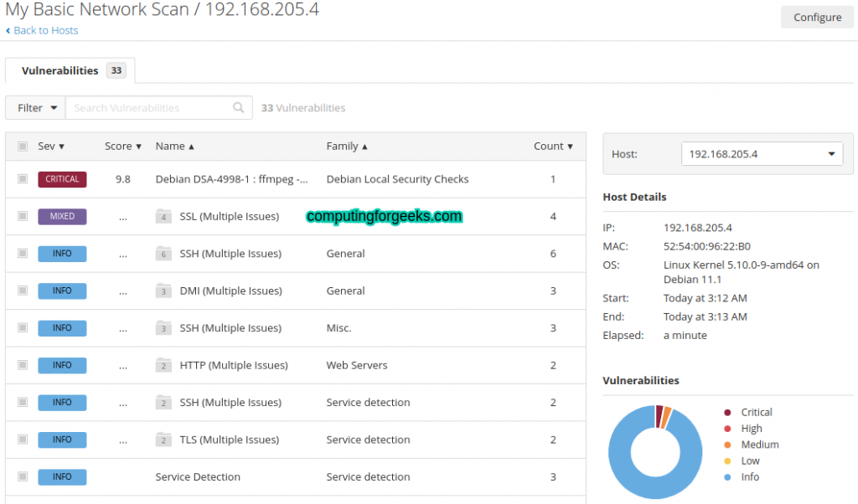Sort the table by Count column

553,147
